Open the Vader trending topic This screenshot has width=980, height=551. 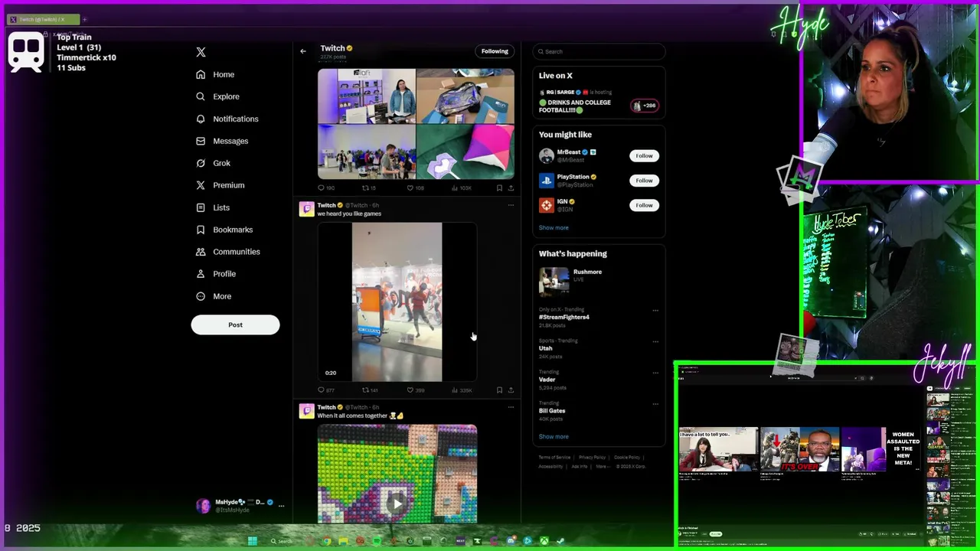547,380
